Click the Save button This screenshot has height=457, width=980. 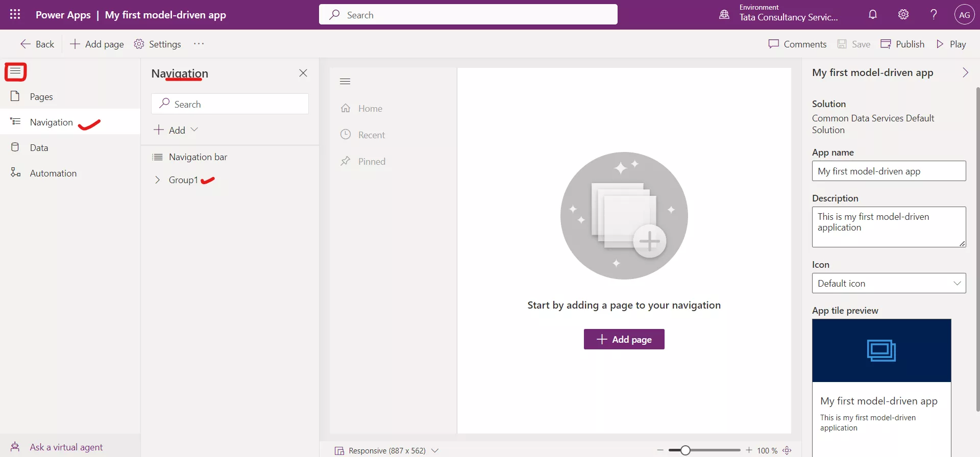pos(854,44)
